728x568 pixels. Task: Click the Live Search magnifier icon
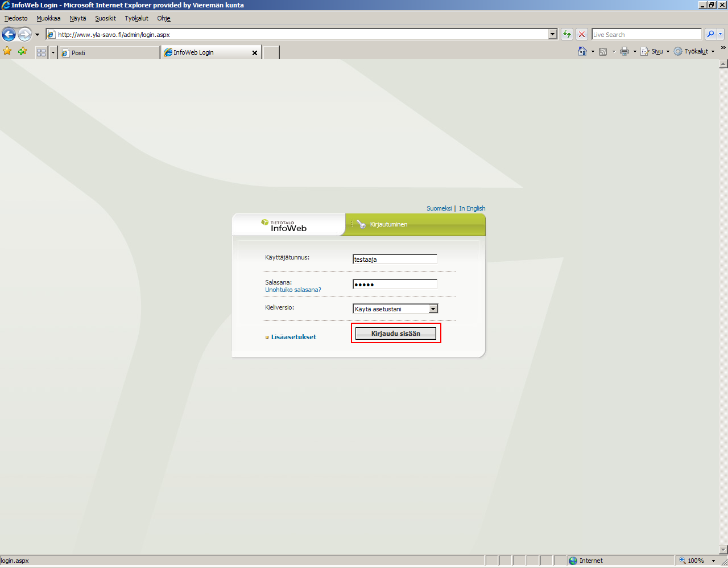click(x=710, y=34)
